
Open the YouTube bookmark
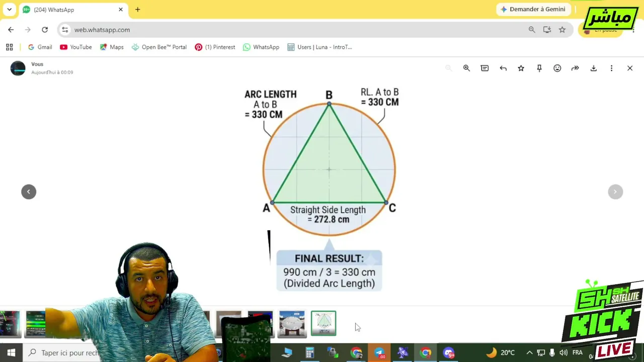coord(76,47)
